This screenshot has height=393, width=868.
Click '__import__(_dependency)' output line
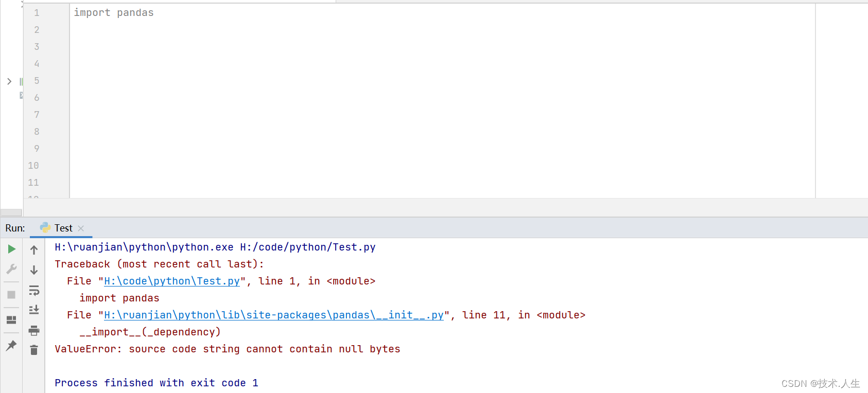tap(150, 332)
